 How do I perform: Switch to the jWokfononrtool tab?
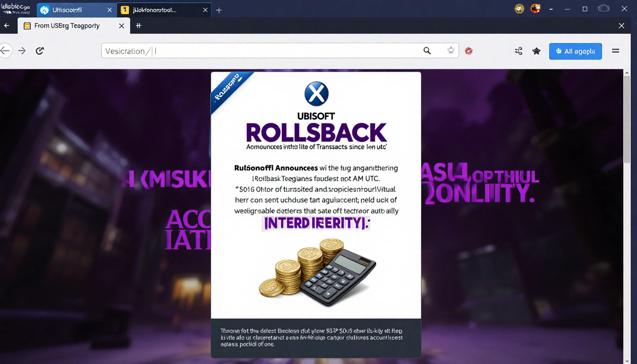pyautogui.click(x=156, y=9)
